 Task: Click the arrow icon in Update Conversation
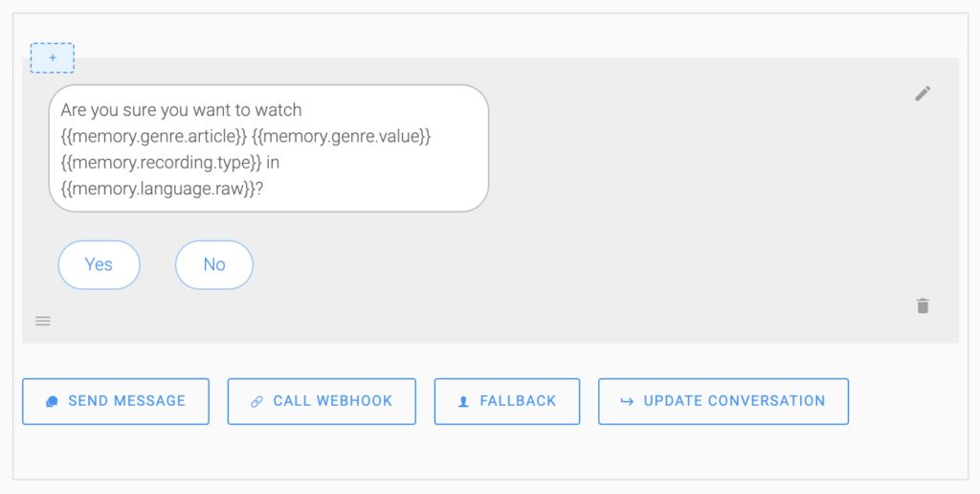pos(627,401)
